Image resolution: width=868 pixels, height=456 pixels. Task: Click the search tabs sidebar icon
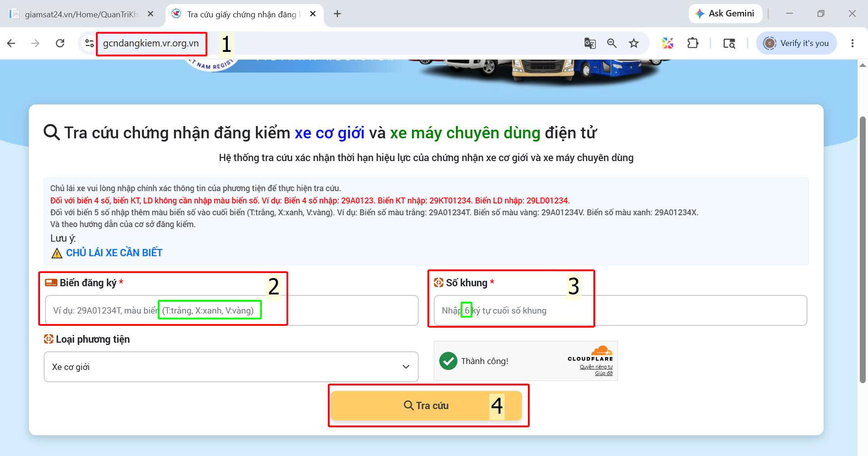click(x=729, y=43)
